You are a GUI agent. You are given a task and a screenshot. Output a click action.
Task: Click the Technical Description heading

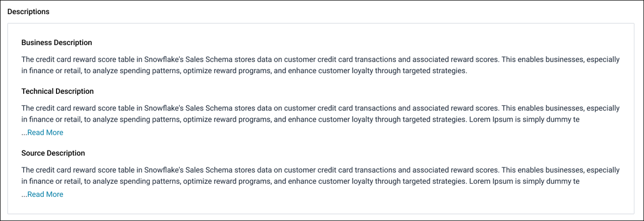pos(57,91)
